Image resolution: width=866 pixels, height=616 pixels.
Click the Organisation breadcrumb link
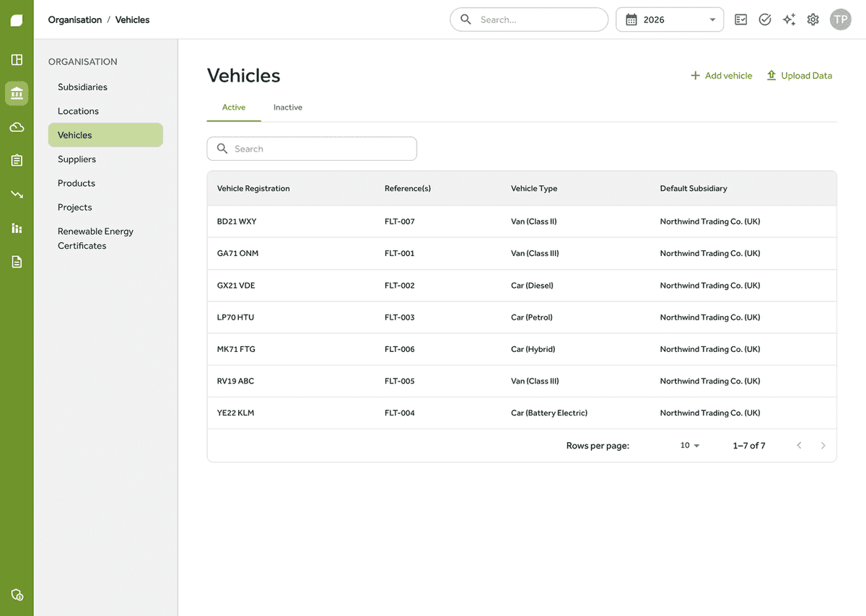click(75, 19)
